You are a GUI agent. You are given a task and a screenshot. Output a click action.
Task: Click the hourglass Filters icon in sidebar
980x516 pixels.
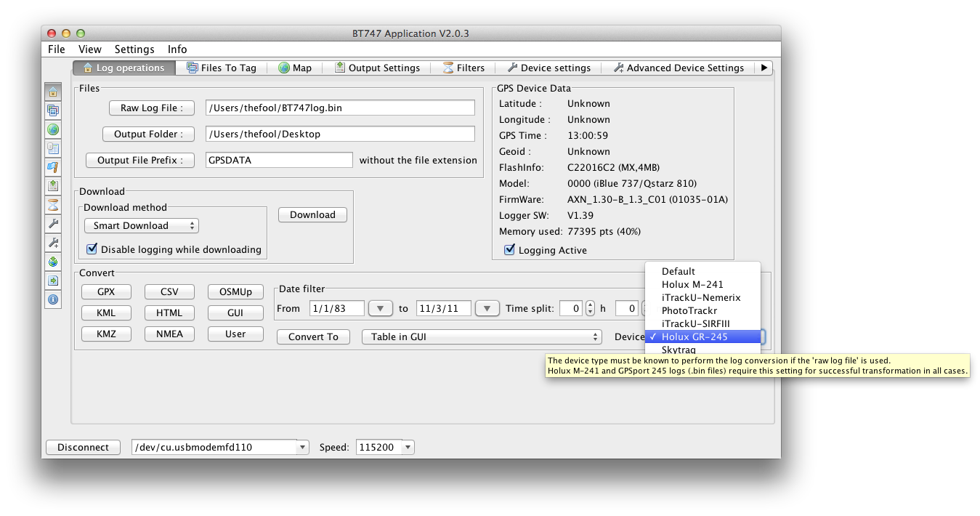coord(53,205)
